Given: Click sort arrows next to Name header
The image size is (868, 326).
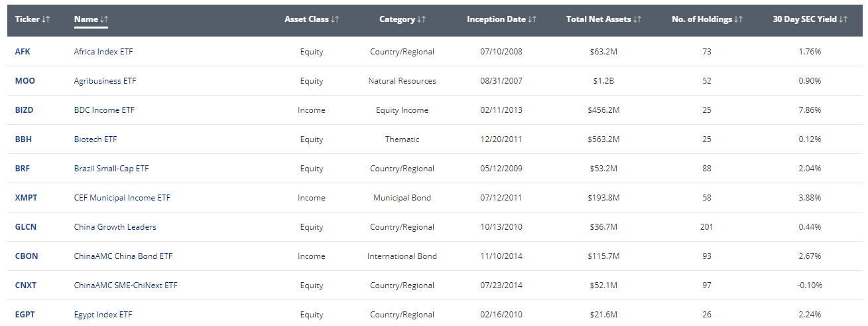Looking at the screenshot, I should tap(105, 20).
